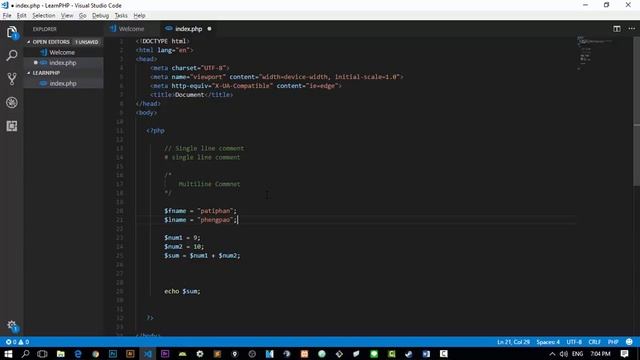Change the end-of-line sequence via CRLF
This screenshot has height=360, width=640.
point(594,342)
